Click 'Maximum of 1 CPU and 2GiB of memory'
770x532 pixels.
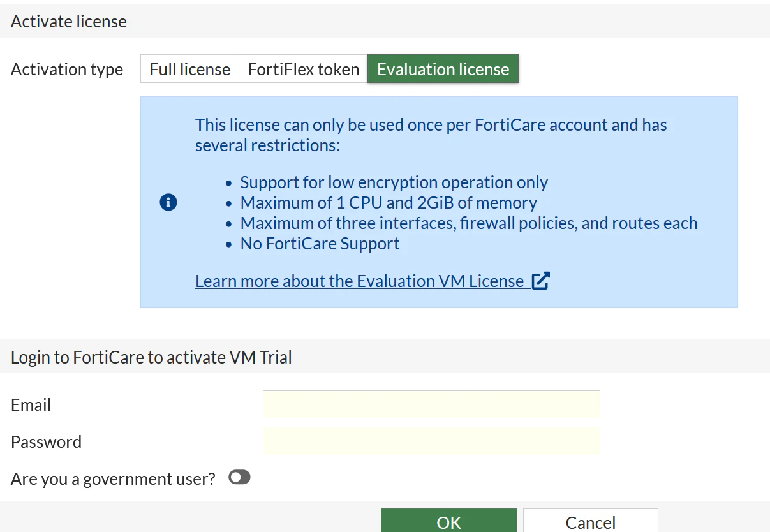tap(389, 203)
